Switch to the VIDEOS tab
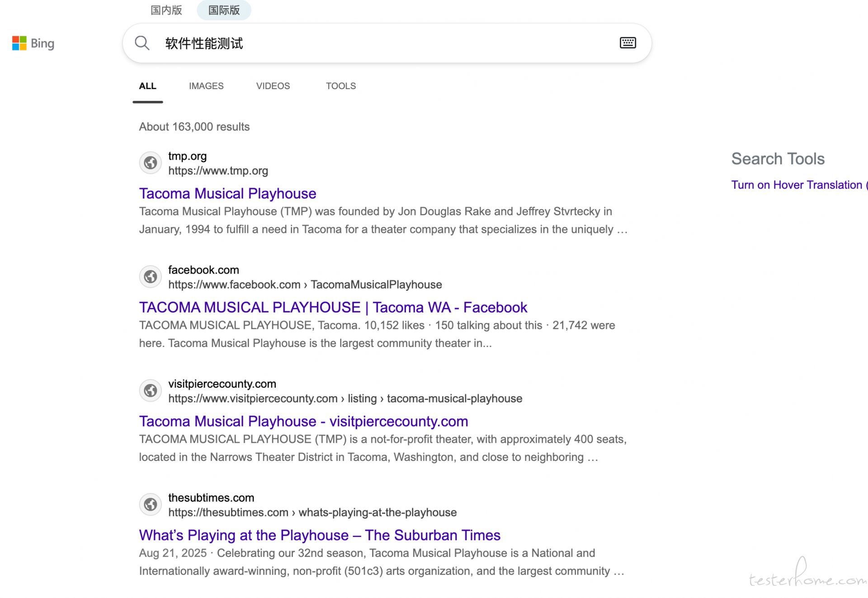This screenshot has height=598, width=868. 273,86
